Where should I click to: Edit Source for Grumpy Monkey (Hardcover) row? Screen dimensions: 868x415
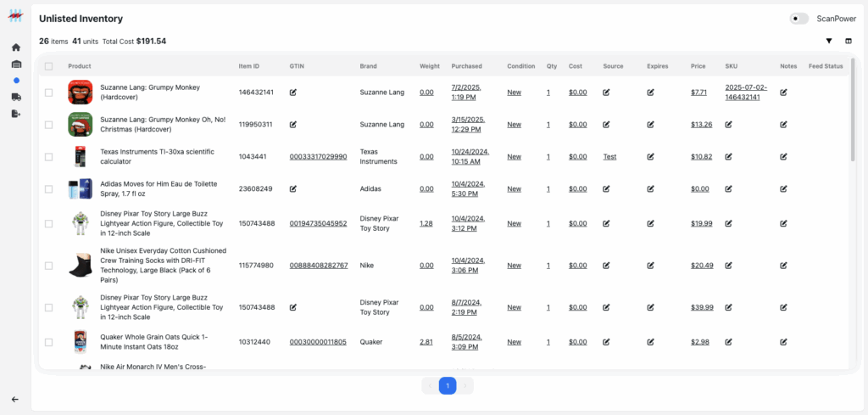point(606,93)
